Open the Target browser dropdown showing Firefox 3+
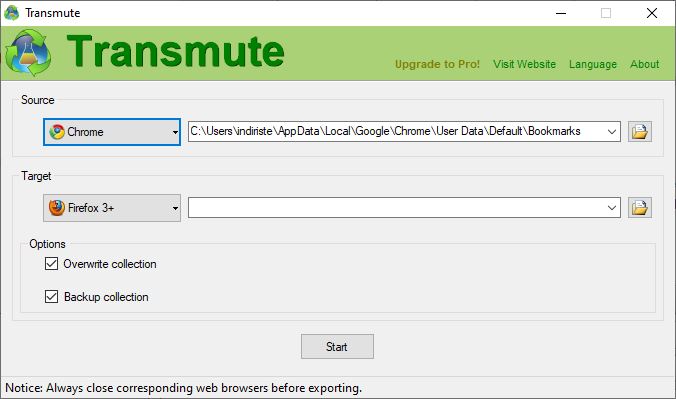Viewport: 676px width, 399px height. pyautogui.click(x=112, y=208)
